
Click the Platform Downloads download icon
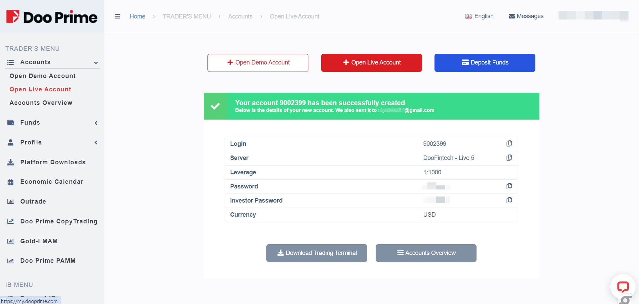click(x=11, y=162)
